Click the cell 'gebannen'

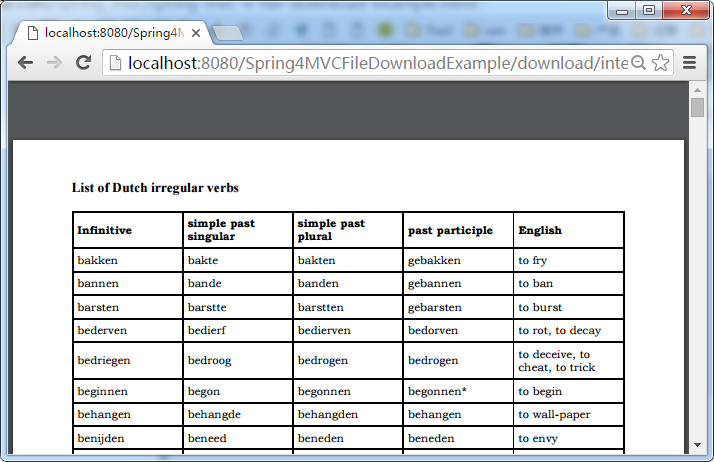click(458, 284)
